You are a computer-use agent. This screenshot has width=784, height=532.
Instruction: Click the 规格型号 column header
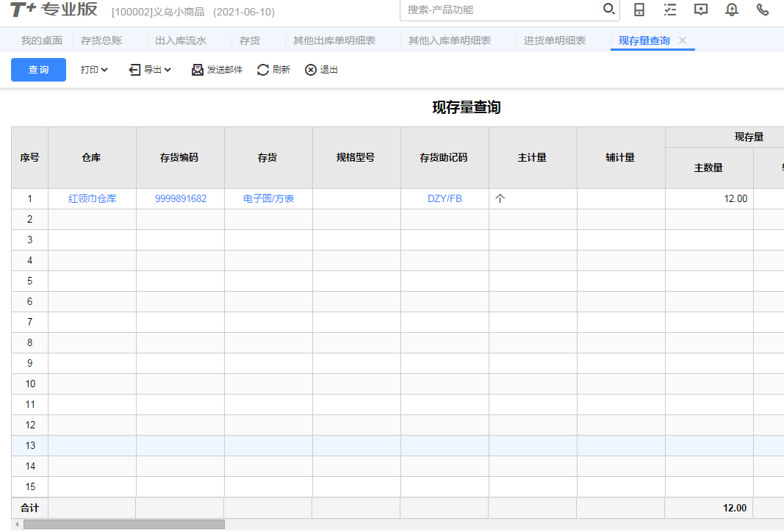pyautogui.click(x=356, y=157)
